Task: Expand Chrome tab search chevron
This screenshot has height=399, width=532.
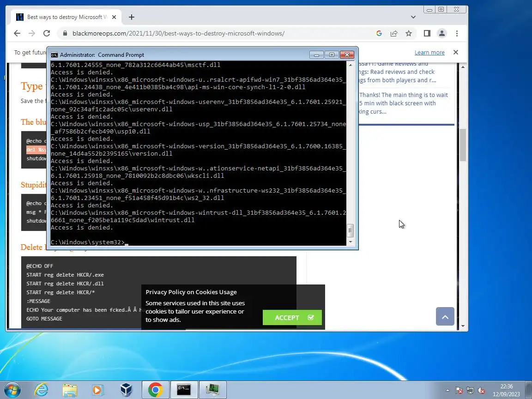Action: pyautogui.click(x=413, y=17)
